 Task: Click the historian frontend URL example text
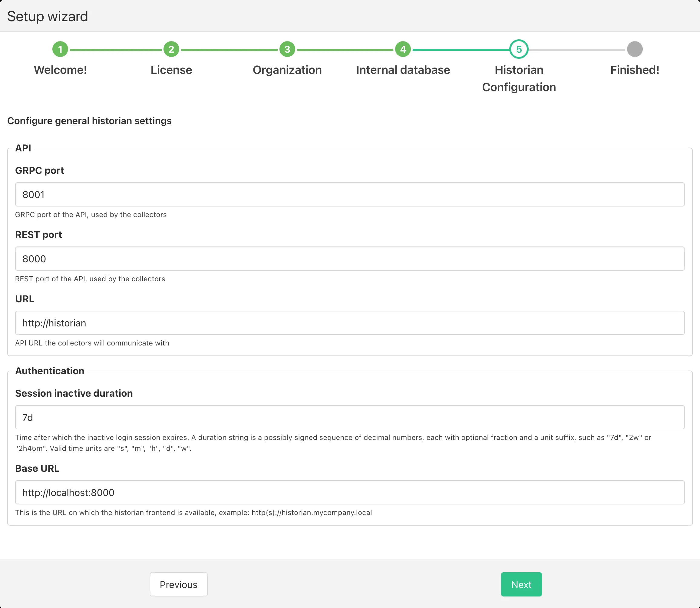[x=193, y=512]
